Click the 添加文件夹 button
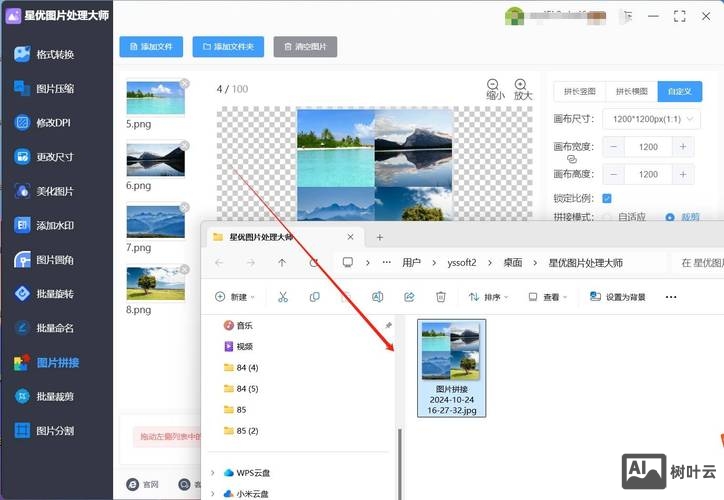Viewport: 724px width, 500px height. click(x=228, y=47)
